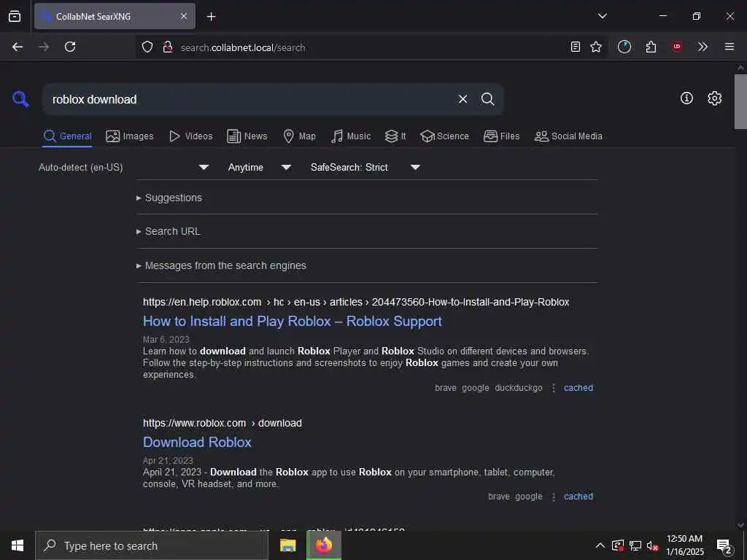Open the Windows Start menu

(x=18, y=545)
